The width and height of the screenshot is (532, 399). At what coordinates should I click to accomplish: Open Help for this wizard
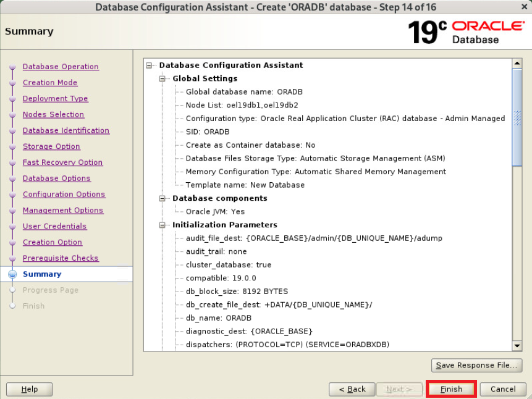[30, 389]
